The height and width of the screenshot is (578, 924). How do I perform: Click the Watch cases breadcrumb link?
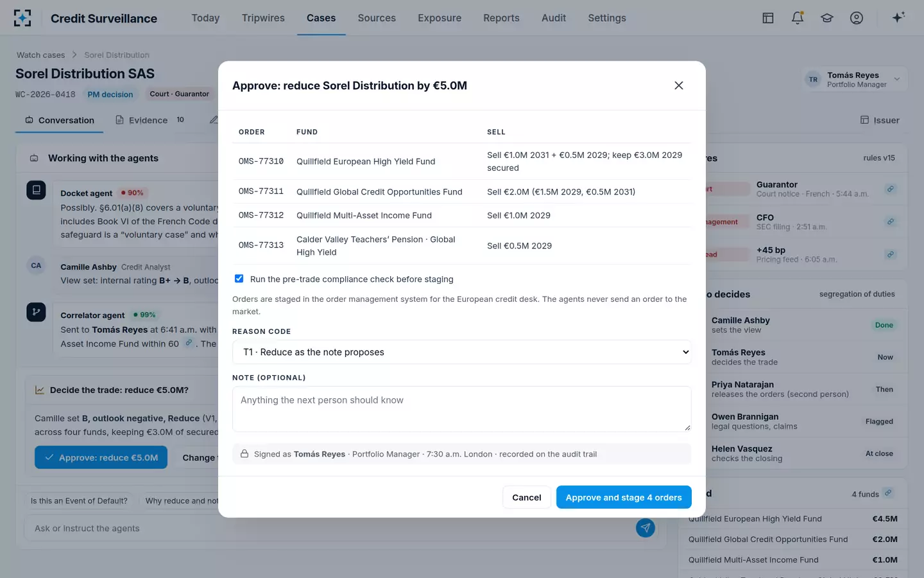pyautogui.click(x=40, y=55)
